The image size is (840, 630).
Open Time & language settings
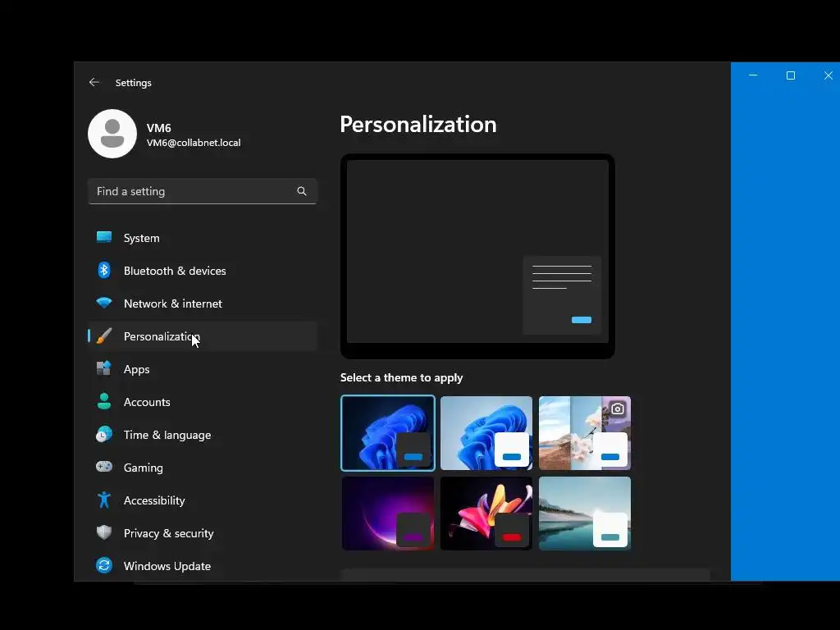[x=203, y=435]
